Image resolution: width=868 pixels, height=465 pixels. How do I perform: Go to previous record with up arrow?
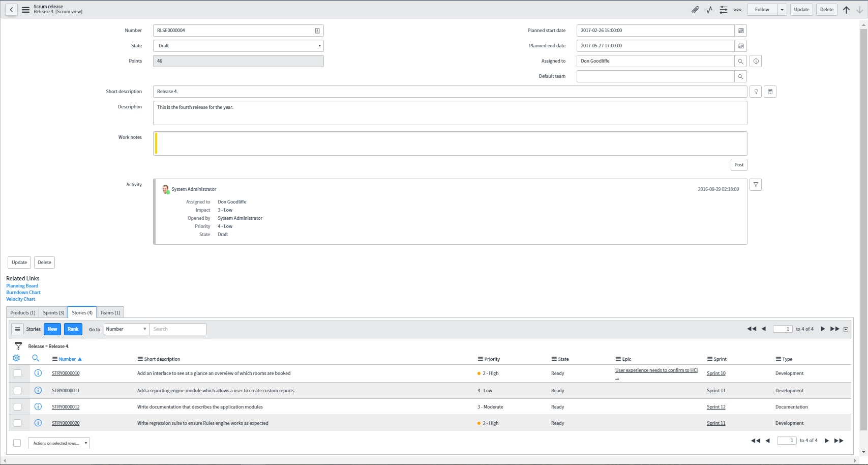[x=846, y=9]
